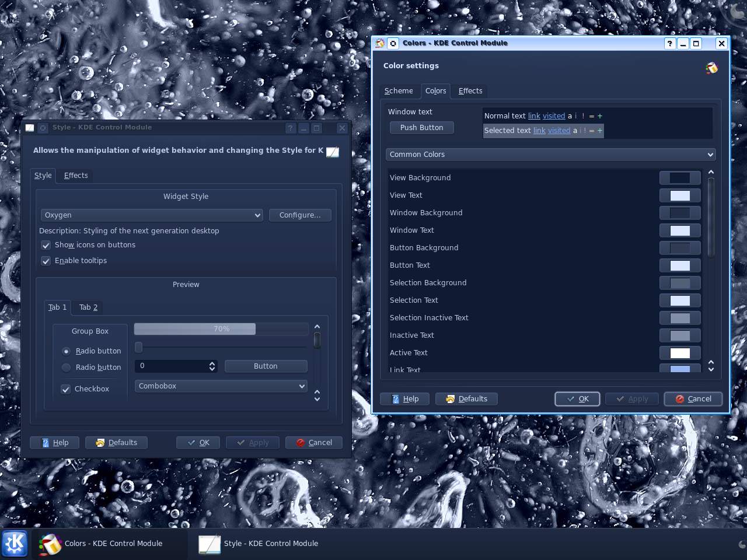Viewport: 747px width, 560px height.
Task: Click the Selection Background color swatch
Action: pos(680,283)
